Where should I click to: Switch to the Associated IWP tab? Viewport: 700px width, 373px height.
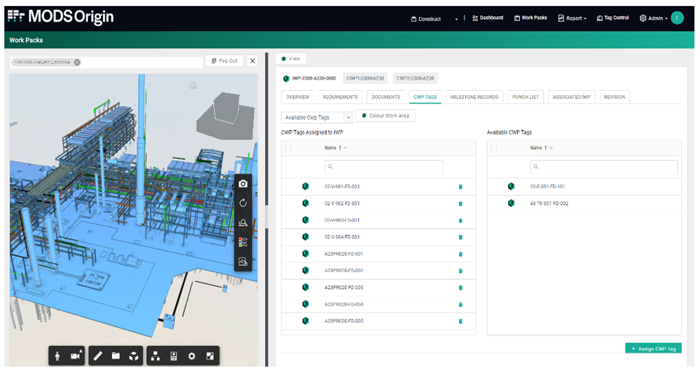571,97
